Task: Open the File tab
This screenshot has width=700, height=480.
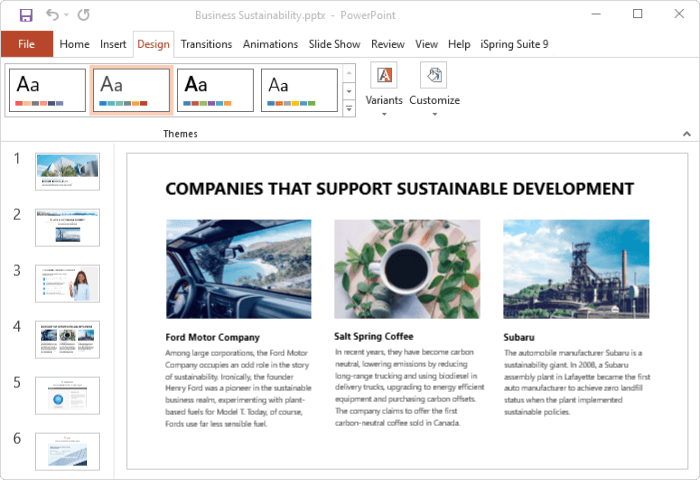Action: (x=27, y=44)
